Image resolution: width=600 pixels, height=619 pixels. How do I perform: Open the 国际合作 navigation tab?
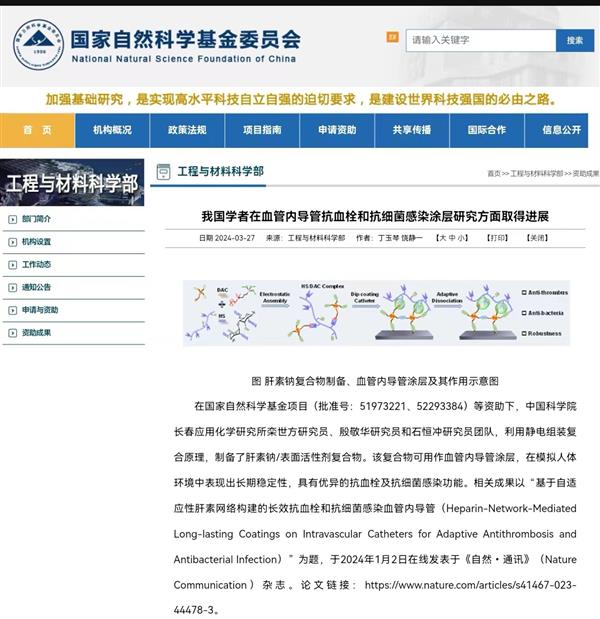pos(486,130)
